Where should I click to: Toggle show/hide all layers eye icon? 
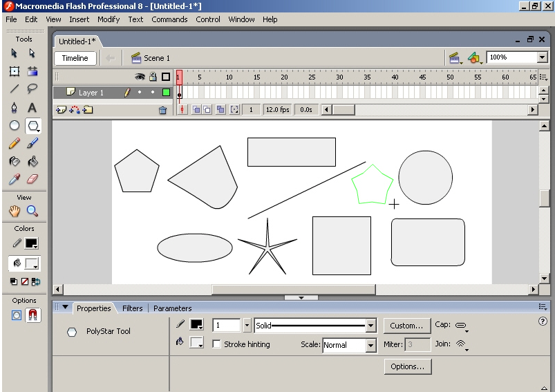(x=140, y=77)
